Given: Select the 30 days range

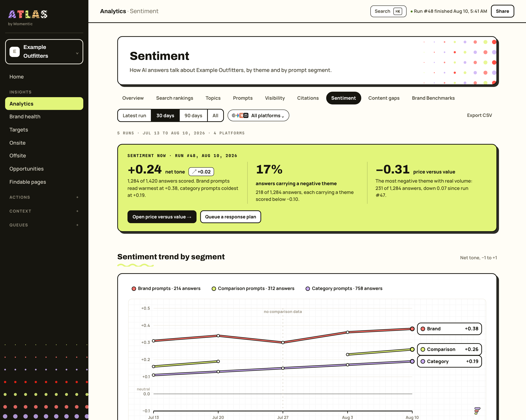Looking at the screenshot, I should pos(165,116).
